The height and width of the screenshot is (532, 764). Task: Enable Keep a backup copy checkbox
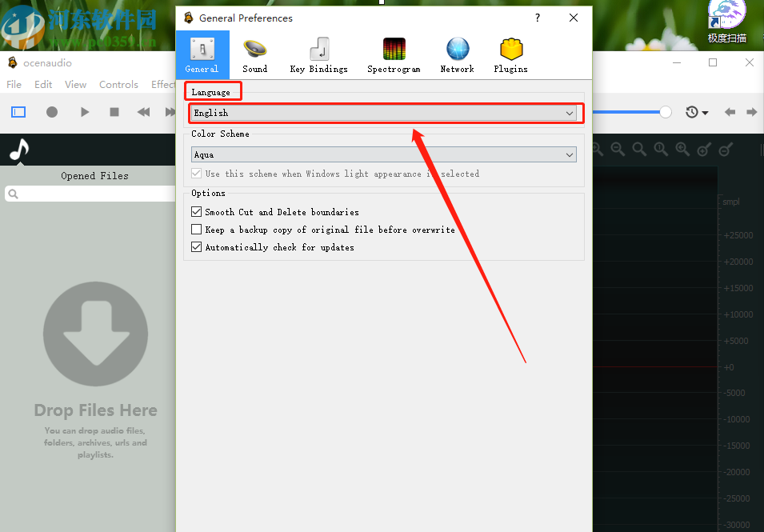click(196, 230)
